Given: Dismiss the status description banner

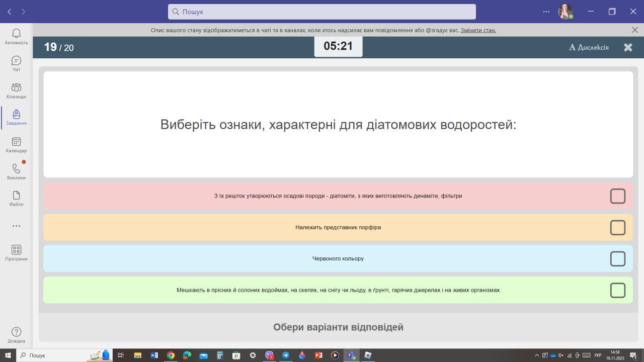Looking at the screenshot, I should click(x=635, y=30).
